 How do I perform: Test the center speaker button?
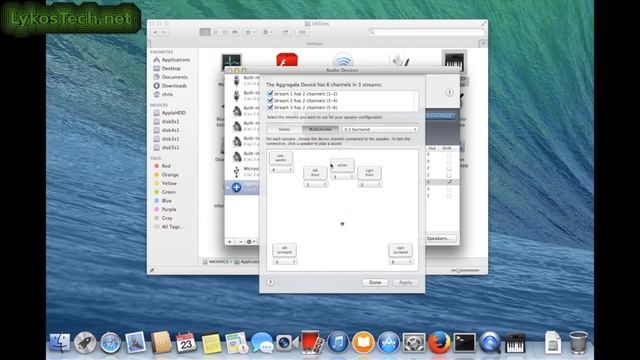point(342,165)
